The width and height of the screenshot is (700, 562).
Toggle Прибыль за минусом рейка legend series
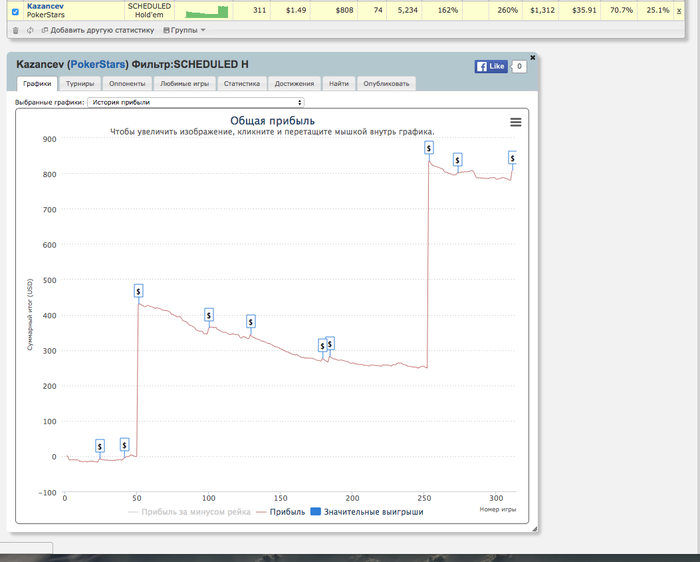click(189, 512)
